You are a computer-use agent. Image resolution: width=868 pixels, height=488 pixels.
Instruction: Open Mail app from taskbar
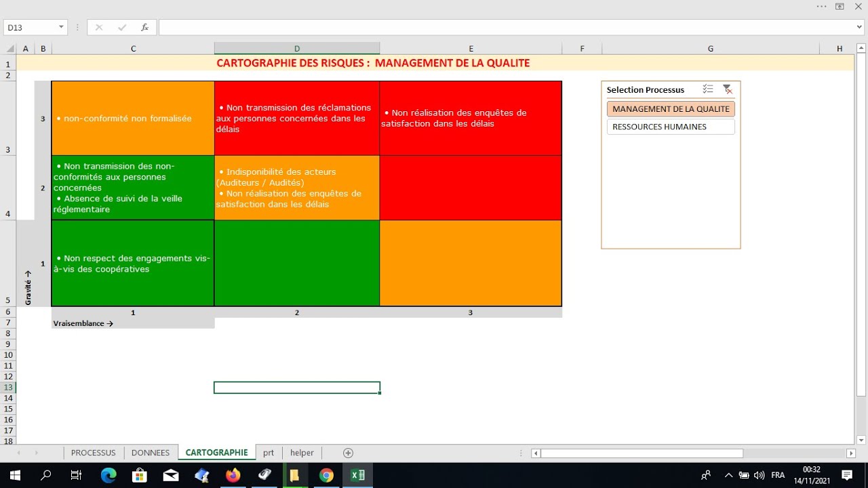pos(171,475)
